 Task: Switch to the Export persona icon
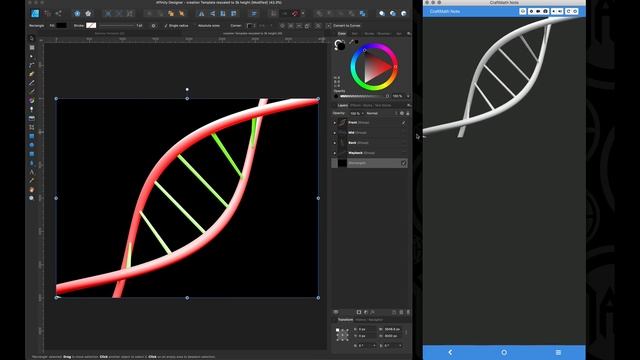[x=58, y=13]
